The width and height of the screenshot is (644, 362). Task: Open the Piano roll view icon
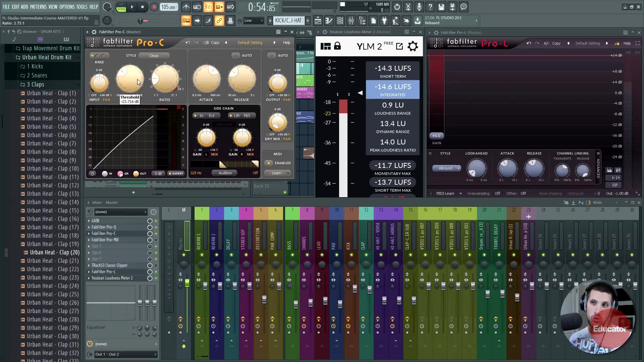click(329, 21)
